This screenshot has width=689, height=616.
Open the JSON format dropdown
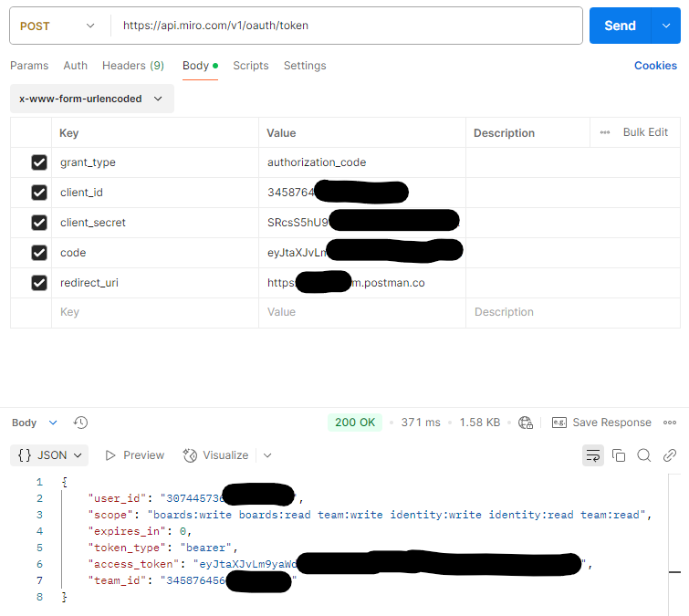click(x=49, y=455)
